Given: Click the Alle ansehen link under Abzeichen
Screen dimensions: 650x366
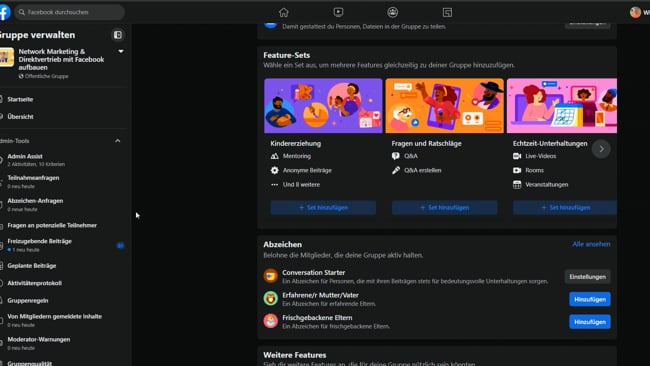Looking at the screenshot, I should click(x=591, y=244).
